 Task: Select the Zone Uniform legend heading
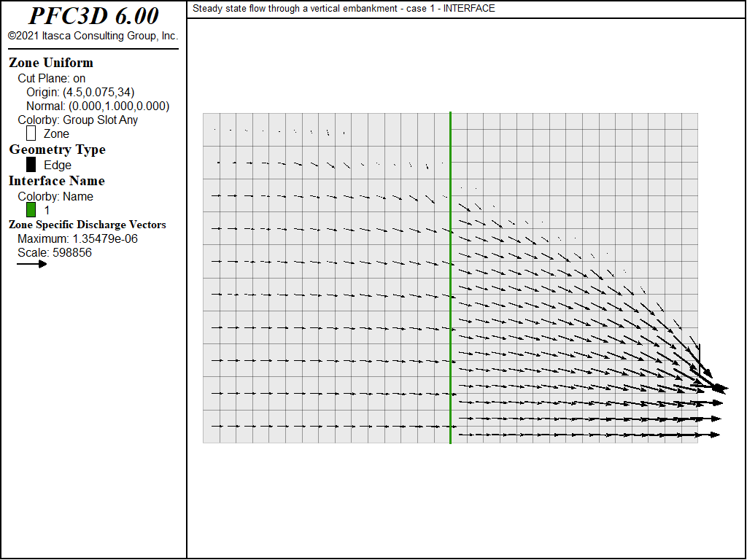pos(51,63)
